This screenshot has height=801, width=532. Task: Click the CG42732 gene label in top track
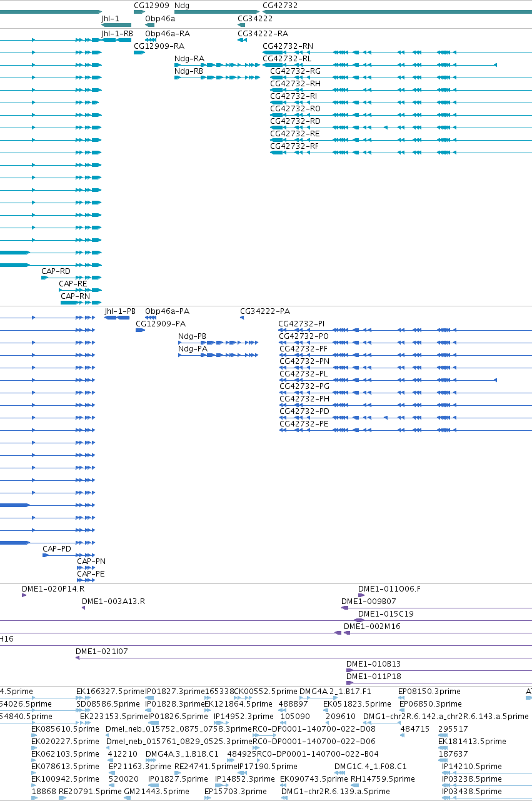[280, 5]
